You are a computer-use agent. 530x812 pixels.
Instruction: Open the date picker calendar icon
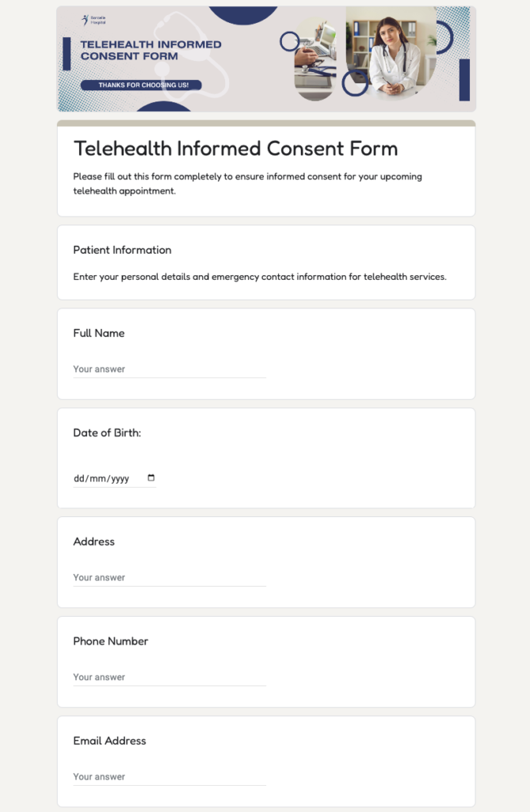pyautogui.click(x=151, y=477)
